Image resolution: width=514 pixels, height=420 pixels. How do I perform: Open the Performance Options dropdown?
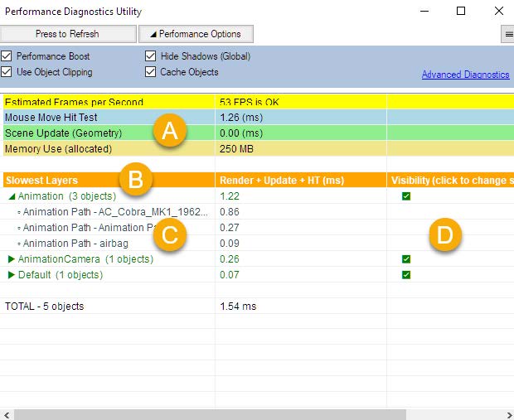pyautogui.click(x=196, y=34)
